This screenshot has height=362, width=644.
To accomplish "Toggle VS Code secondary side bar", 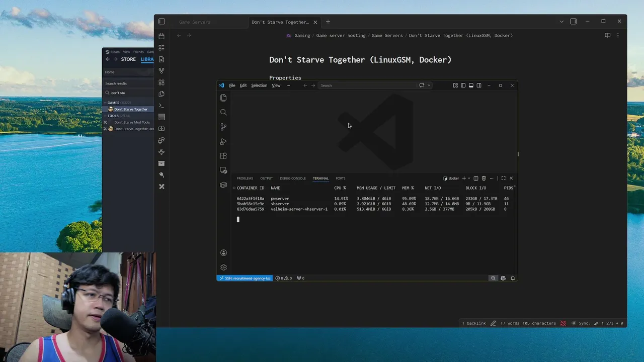I will click(x=479, y=85).
